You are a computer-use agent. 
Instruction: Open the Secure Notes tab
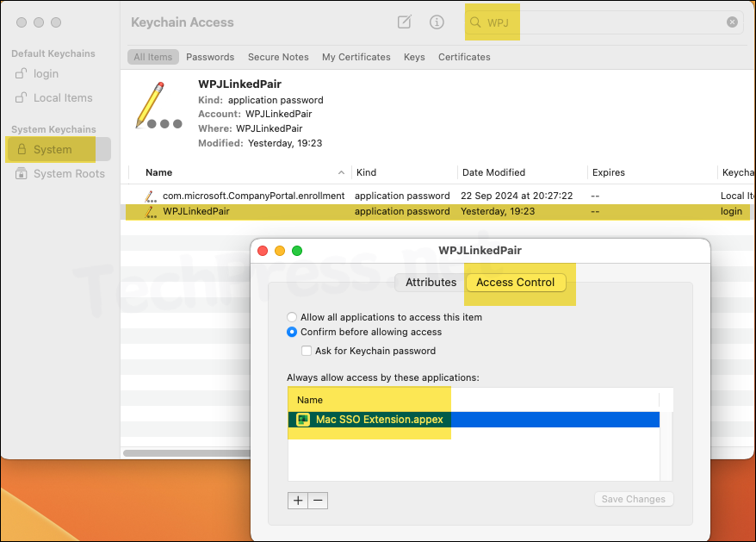(278, 57)
